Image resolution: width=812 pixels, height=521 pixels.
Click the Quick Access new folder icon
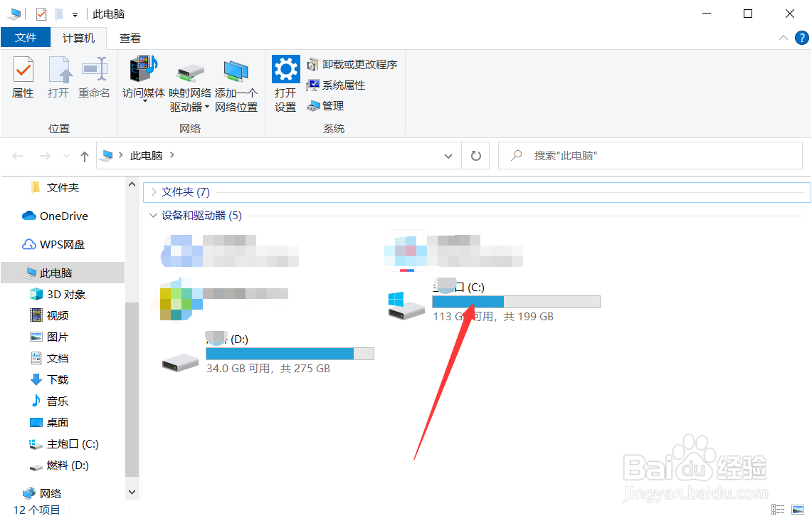[x=59, y=14]
